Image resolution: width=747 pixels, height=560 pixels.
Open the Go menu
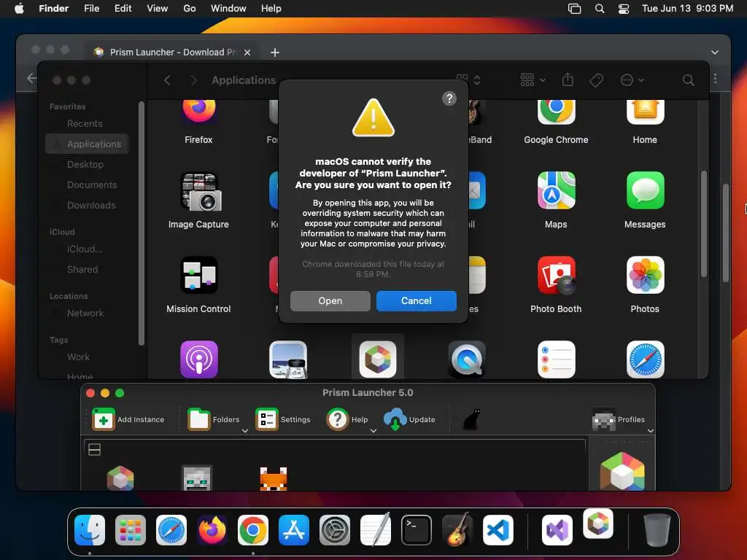pos(190,9)
